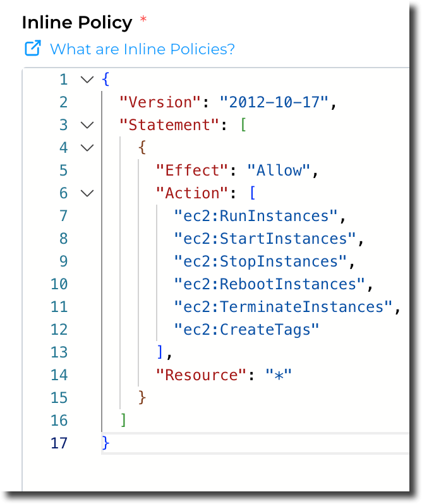Click the external link icon beside the help text
The height and width of the screenshot is (504, 422).
tap(32, 48)
